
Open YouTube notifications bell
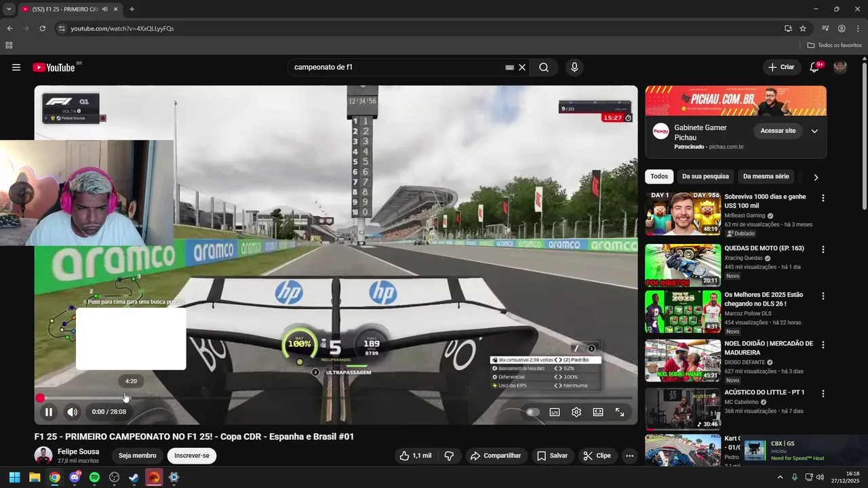point(814,67)
